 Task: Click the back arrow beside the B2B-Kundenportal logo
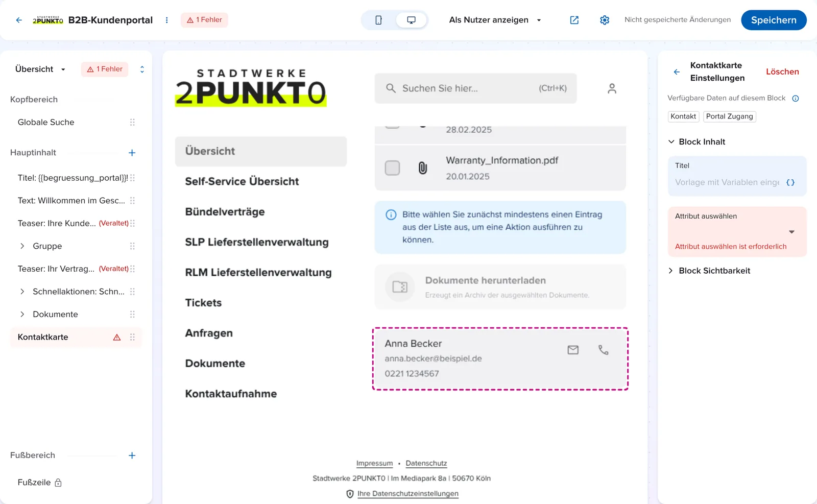19,20
